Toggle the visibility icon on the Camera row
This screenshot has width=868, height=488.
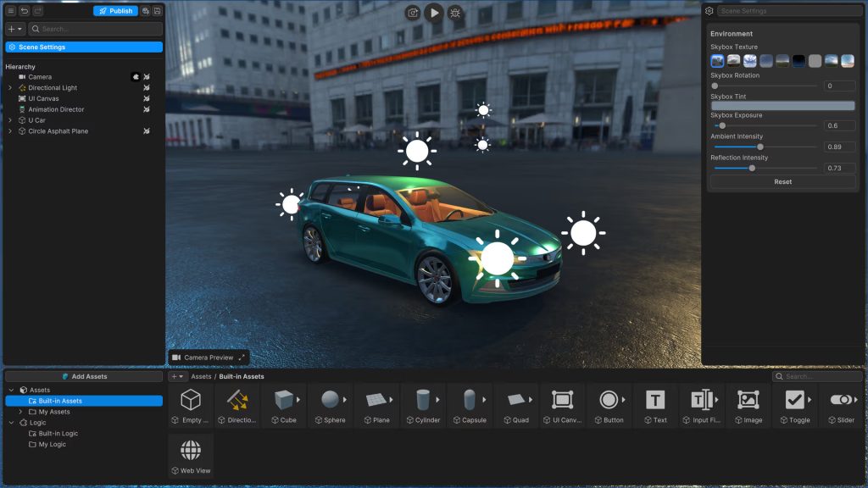147,77
